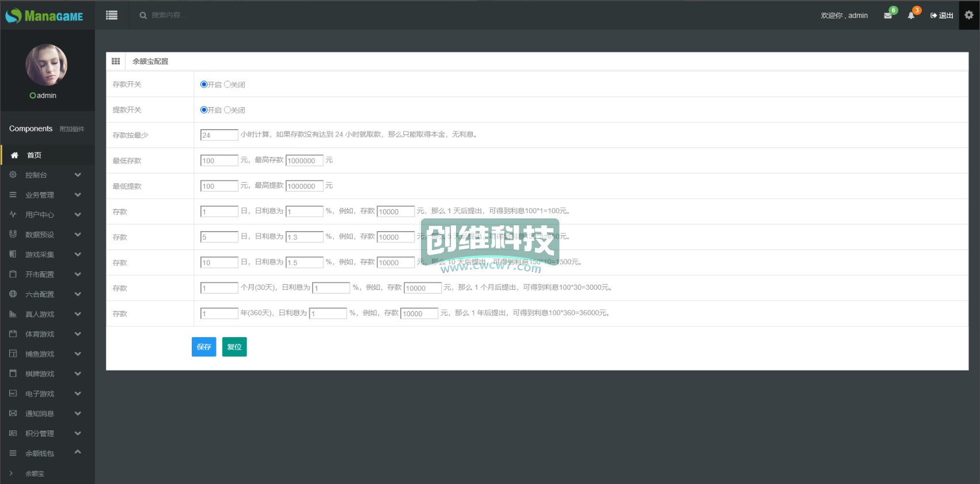
Task: Click the 欢迎你, admin text
Action: (844, 16)
